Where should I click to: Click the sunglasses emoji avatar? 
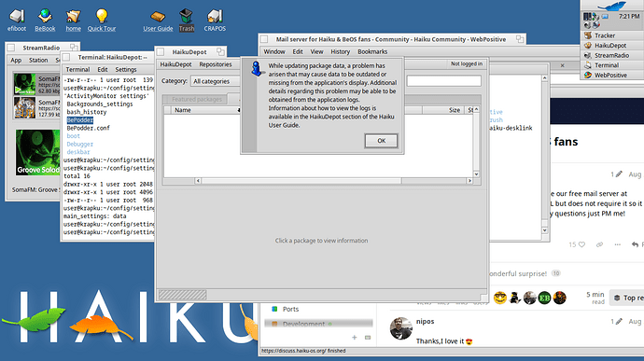point(500,298)
